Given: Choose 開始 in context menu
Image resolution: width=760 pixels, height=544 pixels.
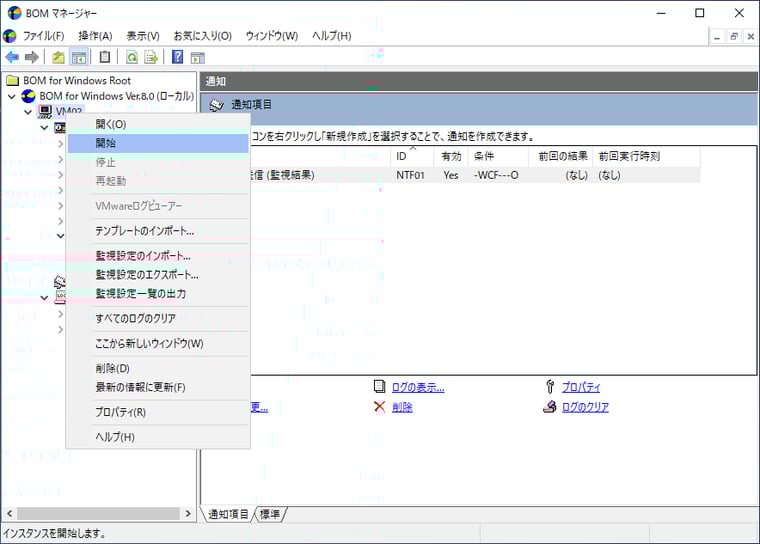Looking at the screenshot, I should click(158, 143).
